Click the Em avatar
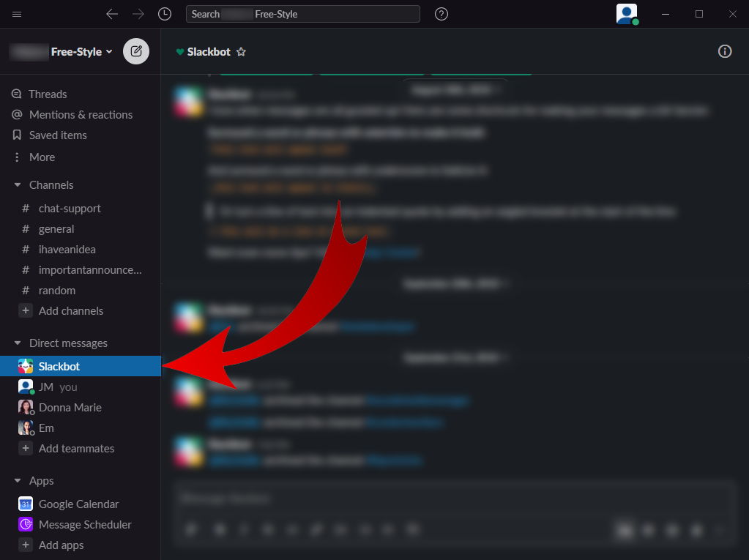Image resolution: width=749 pixels, height=560 pixels. tap(26, 428)
